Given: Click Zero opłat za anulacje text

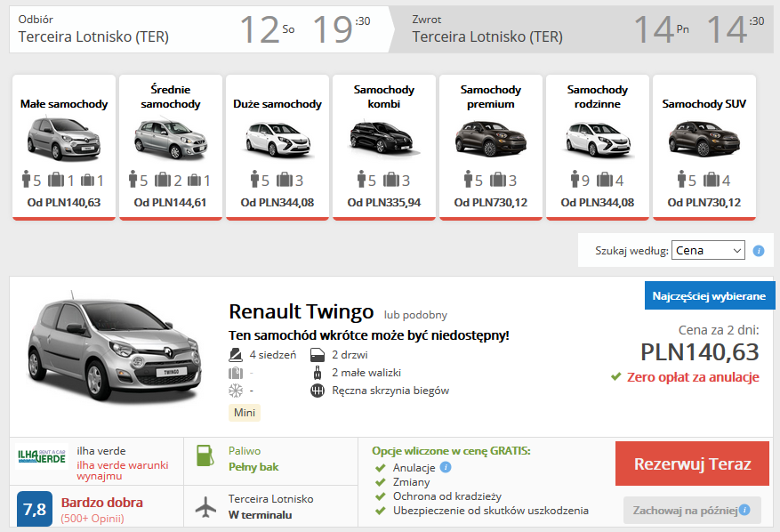Looking at the screenshot, I should (693, 376).
